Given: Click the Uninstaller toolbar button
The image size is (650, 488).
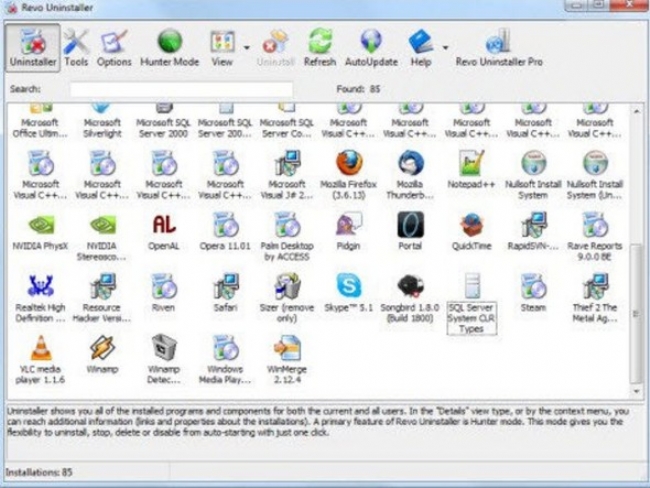Looking at the screenshot, I should 32,47.
